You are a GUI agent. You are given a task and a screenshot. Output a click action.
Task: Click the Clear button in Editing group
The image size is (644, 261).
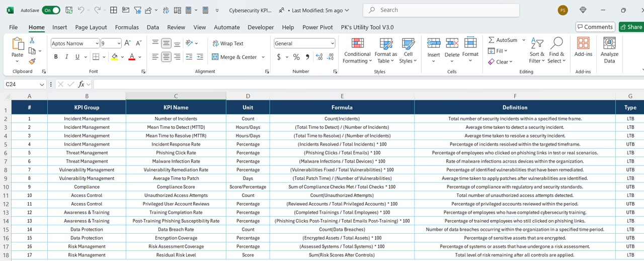(x=500, y=61)
